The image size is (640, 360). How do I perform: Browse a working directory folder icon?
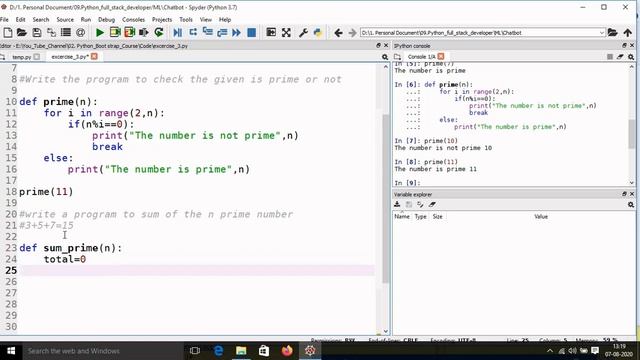pos(612,32)
